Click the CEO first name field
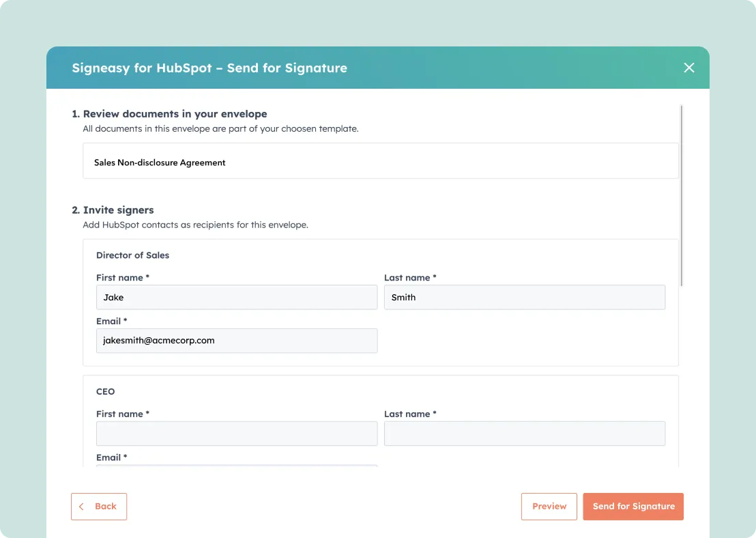The image size is (756, 538). pos(237,433)
